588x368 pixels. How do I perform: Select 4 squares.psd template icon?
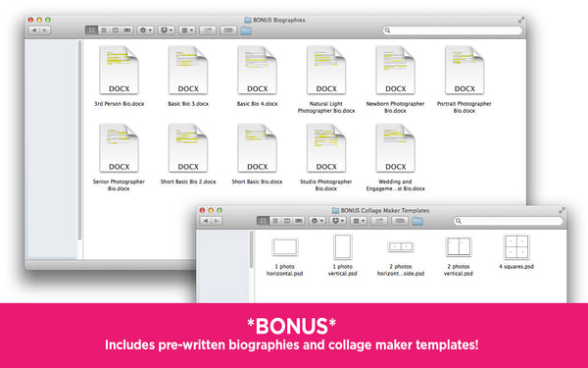click(516, 246)
